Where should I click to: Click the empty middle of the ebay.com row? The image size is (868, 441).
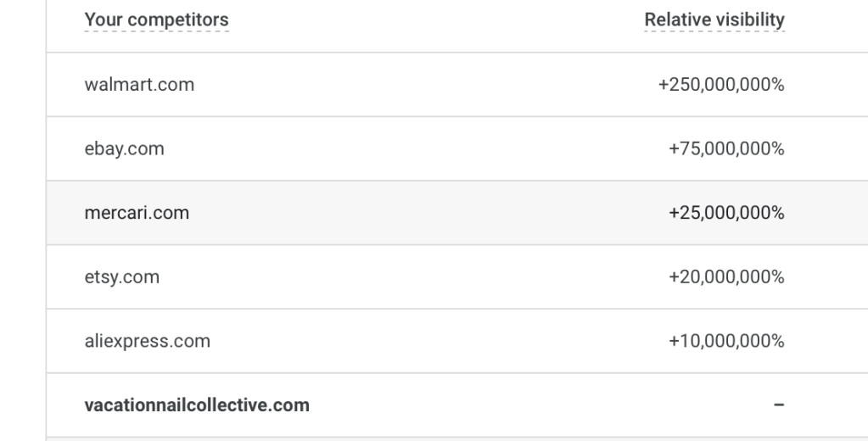pos(424,149)
